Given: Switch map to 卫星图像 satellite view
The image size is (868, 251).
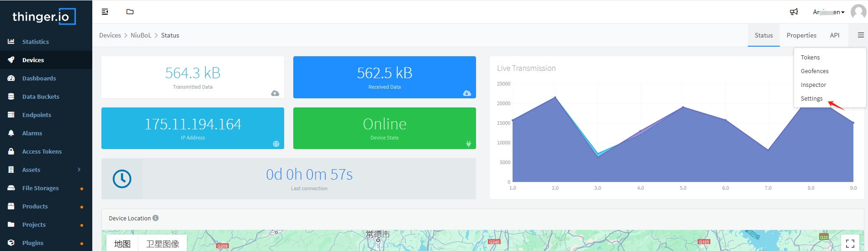Looking at the screenshot, I should click(x=162, y=244).
